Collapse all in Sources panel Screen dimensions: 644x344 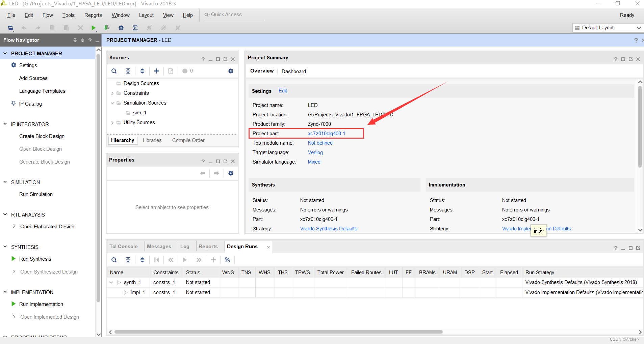[128, 71]
